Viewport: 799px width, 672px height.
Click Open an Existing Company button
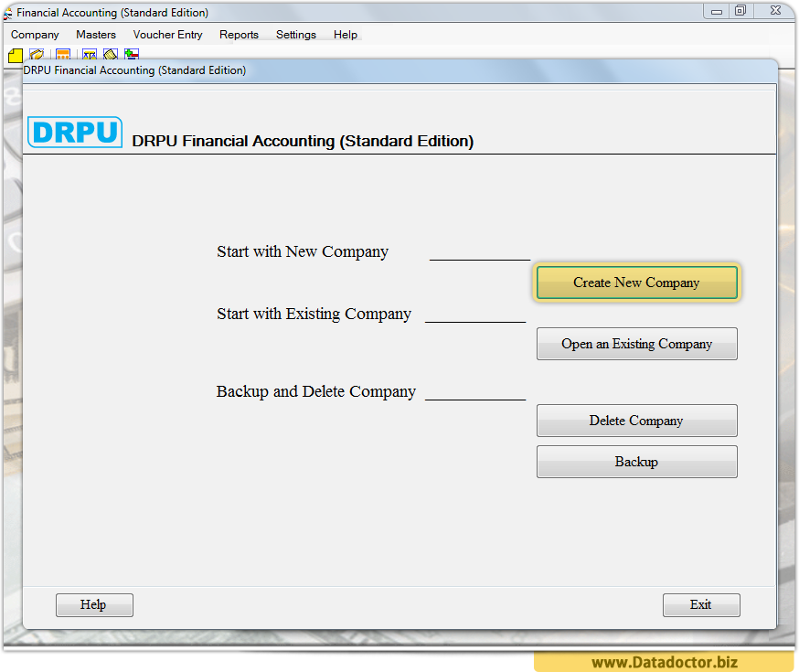pyautogui.click(x=637, y=344)
